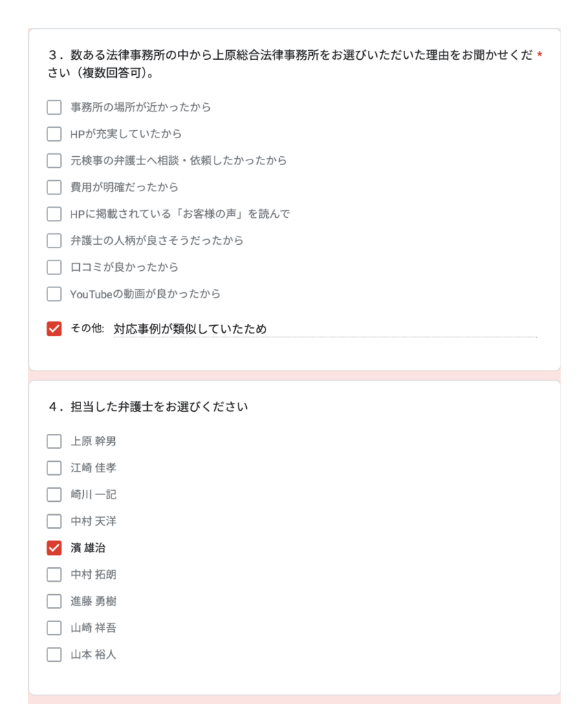The height and width of the screenshot is (704, 588).
Task: Select 中村 天洋 as lawyer
Action: coord(54,521)
